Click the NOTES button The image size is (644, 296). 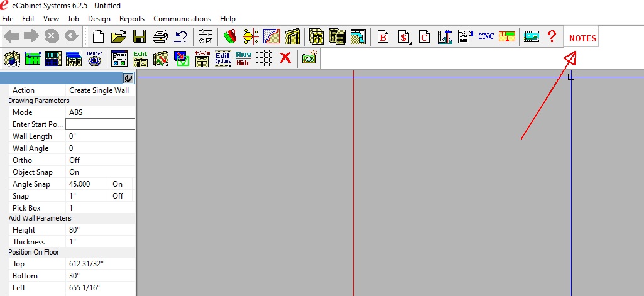582,38
